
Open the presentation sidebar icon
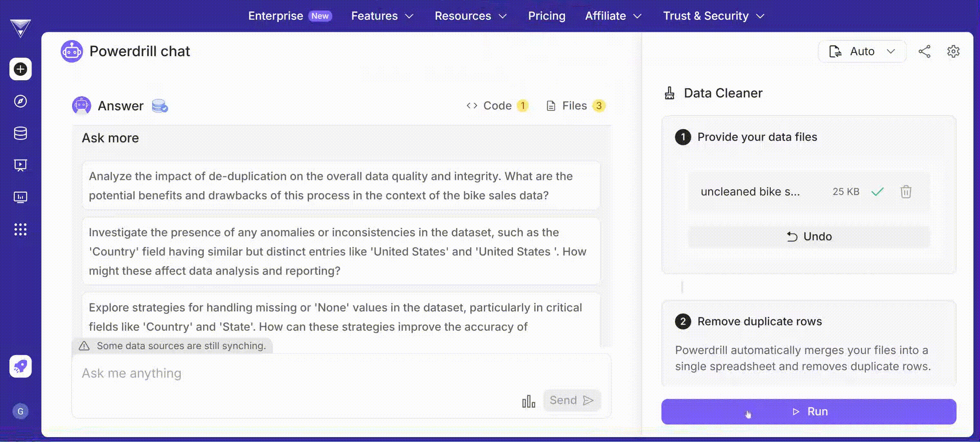pyautogui.click(x=20, y=165)
